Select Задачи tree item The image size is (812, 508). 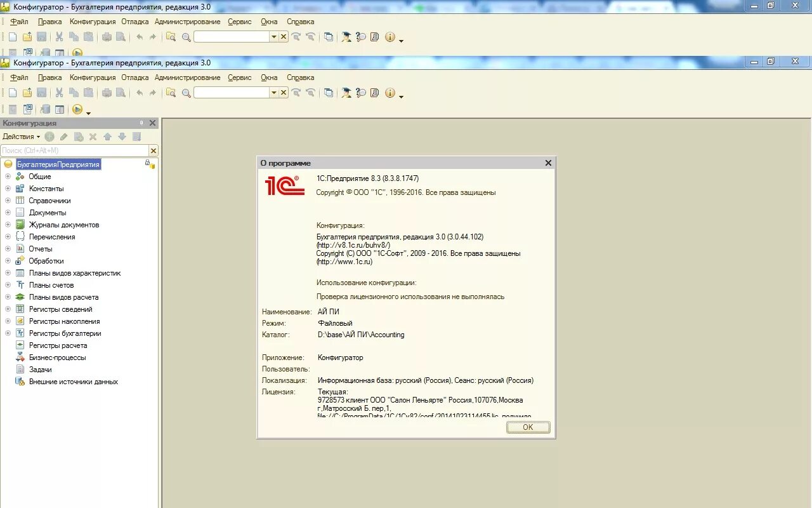[41, 370]
